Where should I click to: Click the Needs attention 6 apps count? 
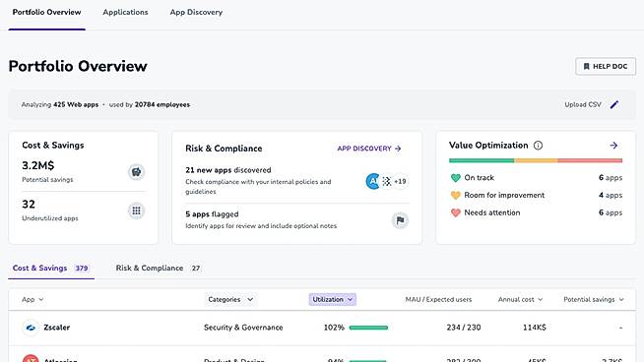pos(611,213)
